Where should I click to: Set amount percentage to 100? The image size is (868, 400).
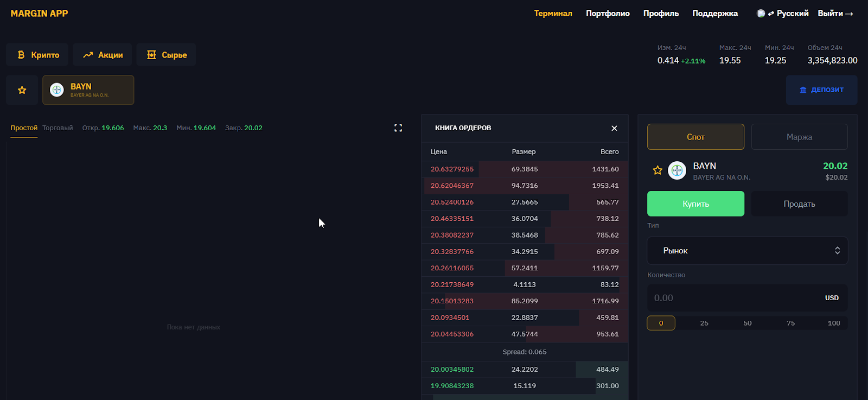pyautogui.click(x=834, y=323)
